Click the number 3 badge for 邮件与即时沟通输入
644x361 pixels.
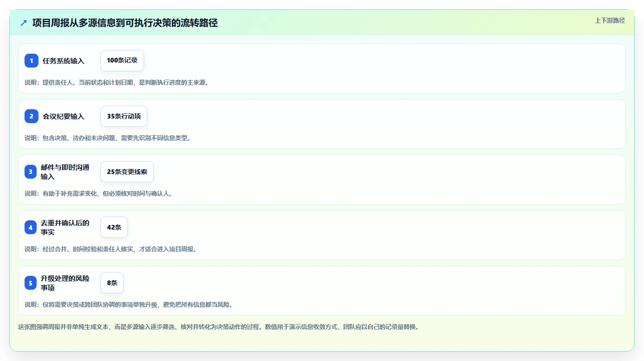(31, 172)
